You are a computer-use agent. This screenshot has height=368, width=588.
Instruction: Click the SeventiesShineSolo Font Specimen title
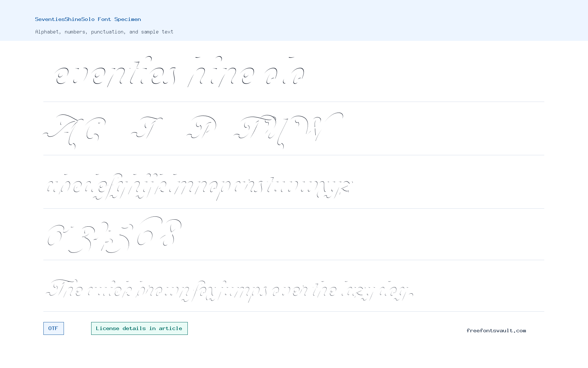tap(88, 19)
